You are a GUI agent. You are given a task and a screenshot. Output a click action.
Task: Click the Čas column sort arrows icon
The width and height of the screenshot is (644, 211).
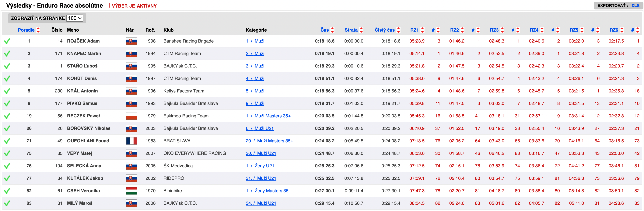(x=333, y=30)
